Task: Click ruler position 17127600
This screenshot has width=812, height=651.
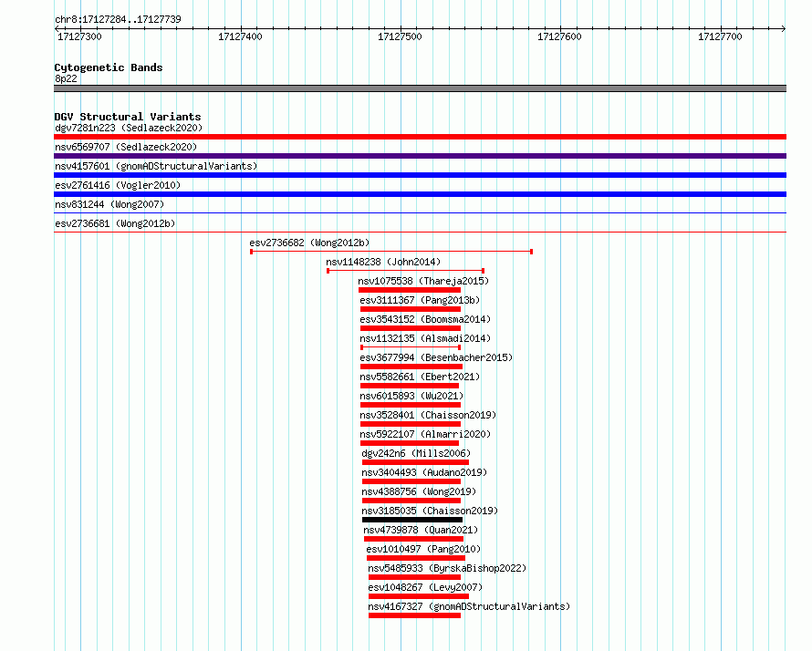Action: [x=559, y=36]
